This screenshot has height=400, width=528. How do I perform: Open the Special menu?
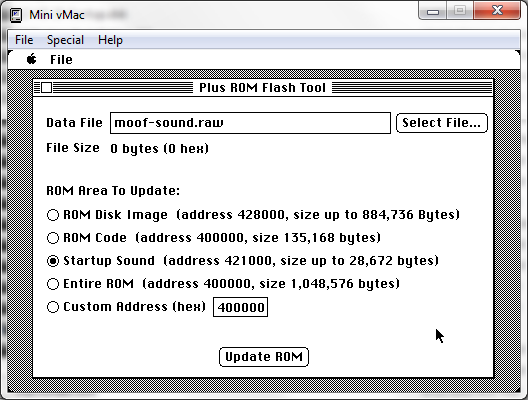tap(65, 40)
